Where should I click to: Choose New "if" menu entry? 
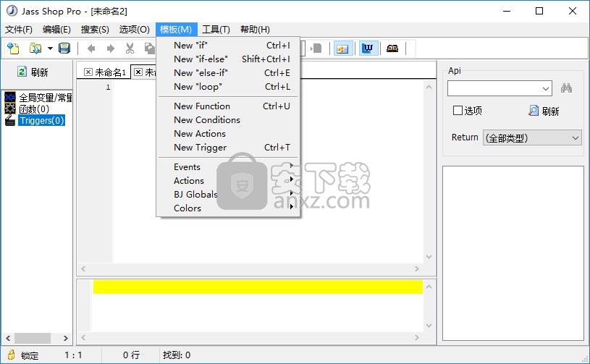pyautogui.click(x=228, y=45)
